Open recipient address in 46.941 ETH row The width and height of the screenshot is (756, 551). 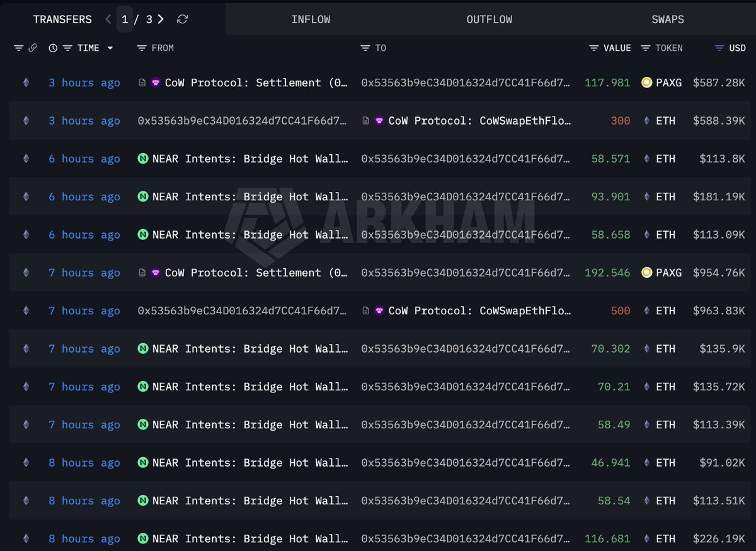pos(466,462)
